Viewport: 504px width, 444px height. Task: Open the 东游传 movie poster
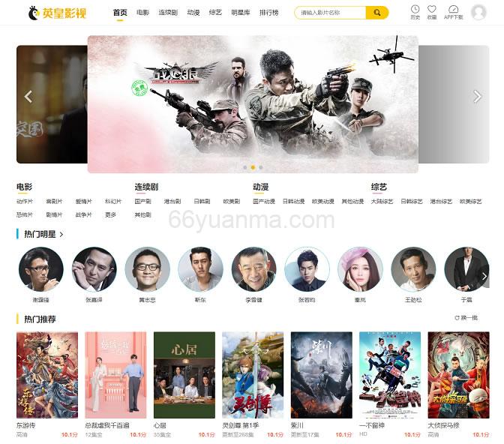[47, 375]
